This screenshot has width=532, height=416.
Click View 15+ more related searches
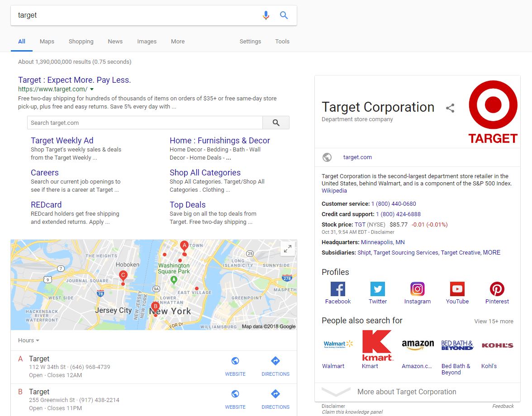click(x=494, y=321)
